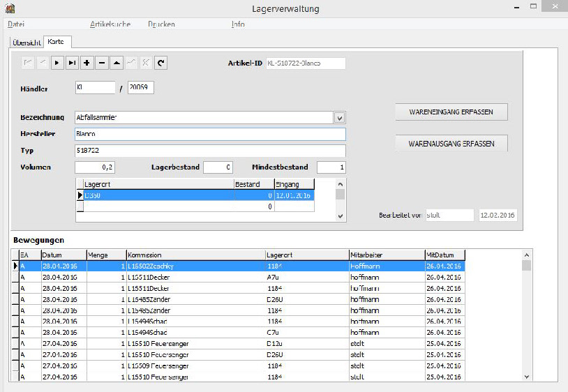Click the Hersteller field with Blanco
This screenshot has width=568, height=392.
(210, 134)
